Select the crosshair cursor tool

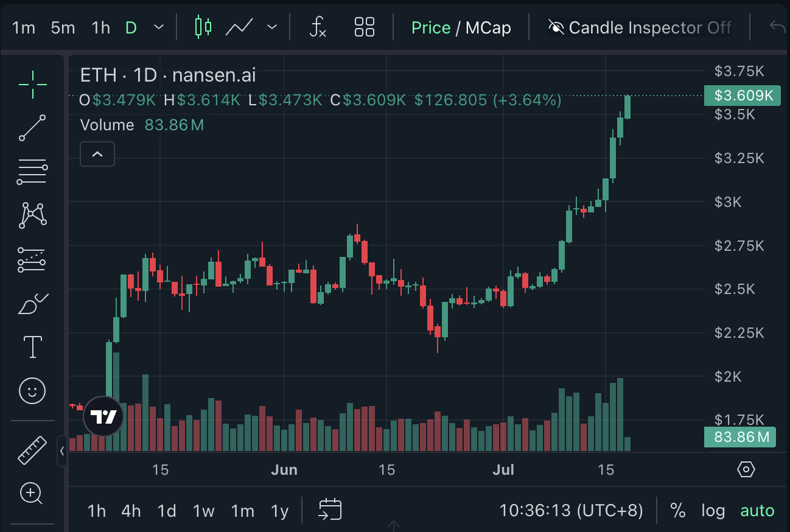32,84
